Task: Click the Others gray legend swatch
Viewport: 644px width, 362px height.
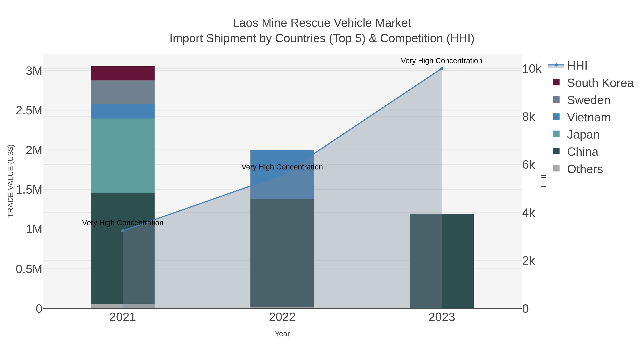Action: [556, 168]
